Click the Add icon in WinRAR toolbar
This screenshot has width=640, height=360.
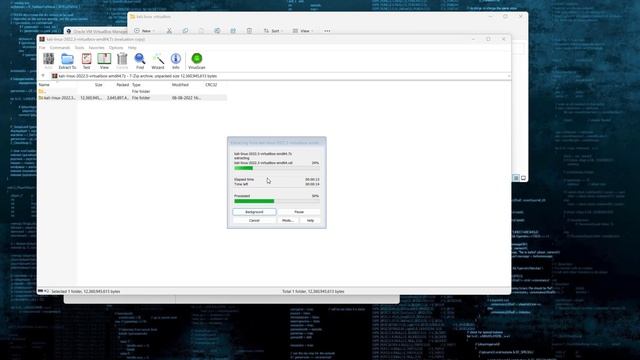[49, 61]
